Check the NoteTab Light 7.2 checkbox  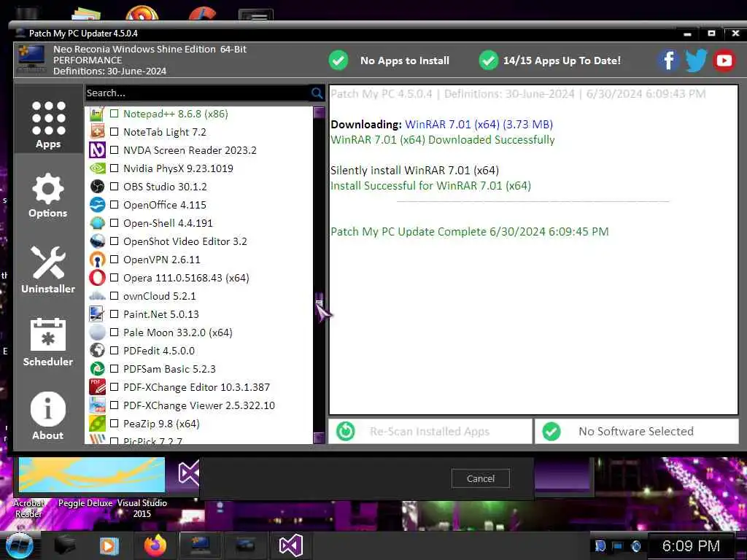click(115, 132)
